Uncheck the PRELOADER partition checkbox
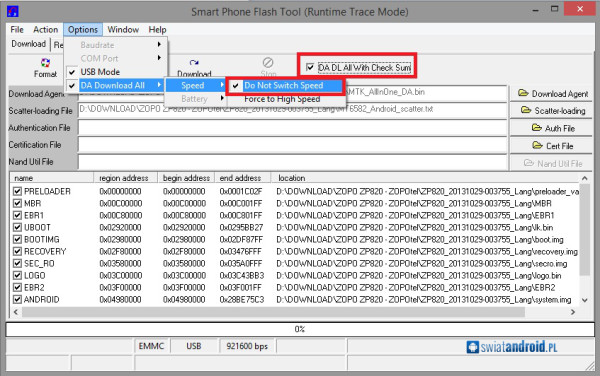Screen dimensions: 600x376 tap(17, 191)
